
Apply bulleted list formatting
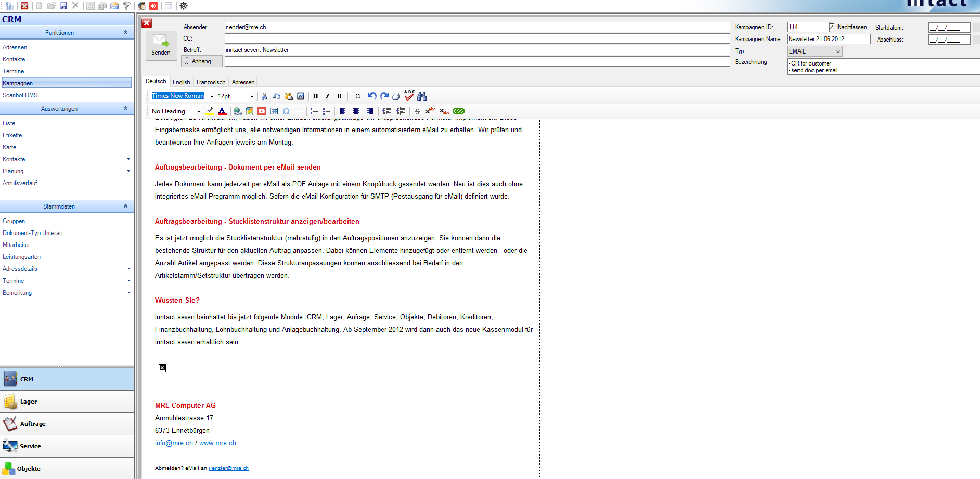pyautogui.click(x=327, y=111)
